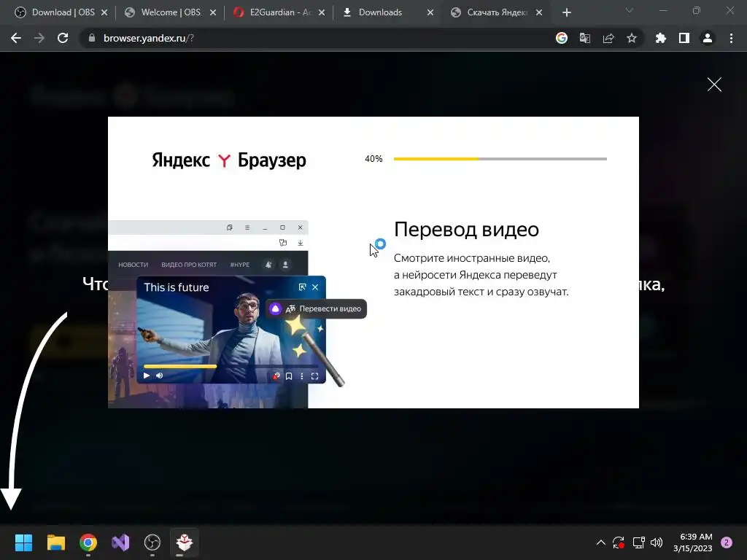747x560 pixels.
Task: Close the Downloads tab
Action: pos(430,12)
